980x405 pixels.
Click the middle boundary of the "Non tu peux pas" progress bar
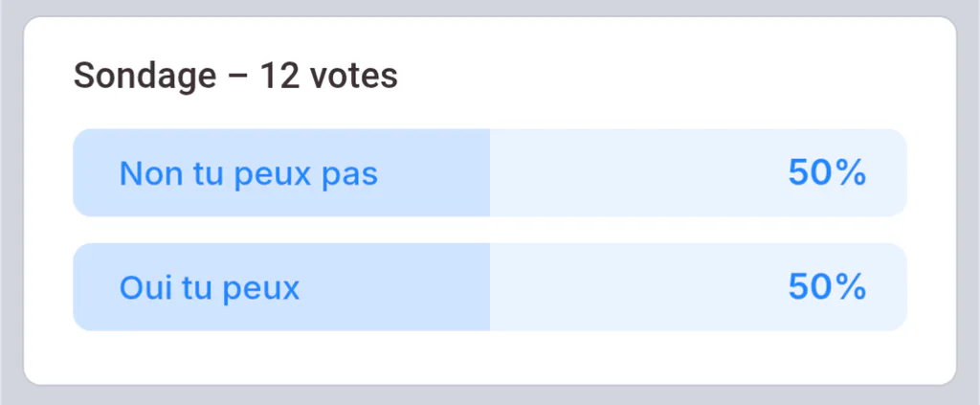tap(490, 172)
